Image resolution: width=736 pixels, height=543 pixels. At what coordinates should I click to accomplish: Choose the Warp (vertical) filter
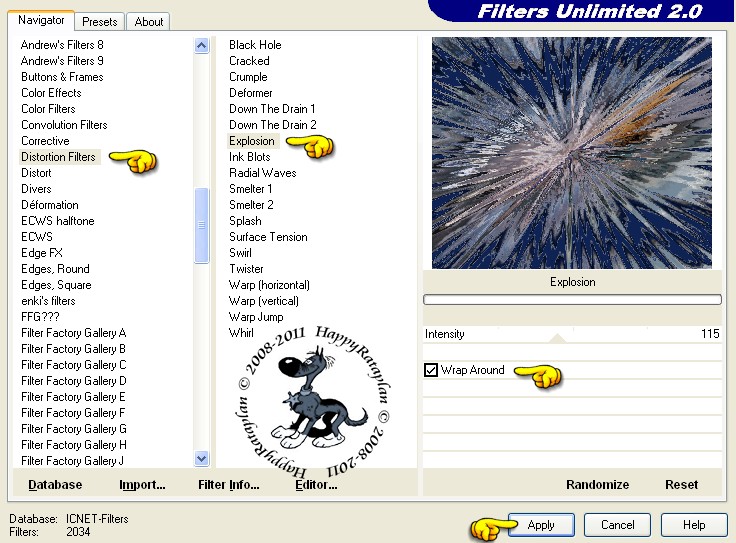click(264, 301)
